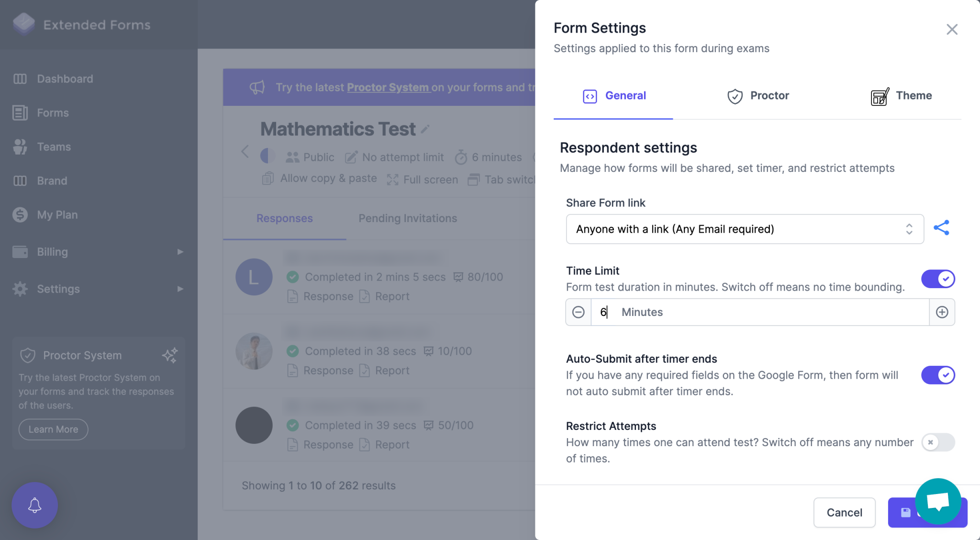Open the Teams section

click(x=53, y=147)
